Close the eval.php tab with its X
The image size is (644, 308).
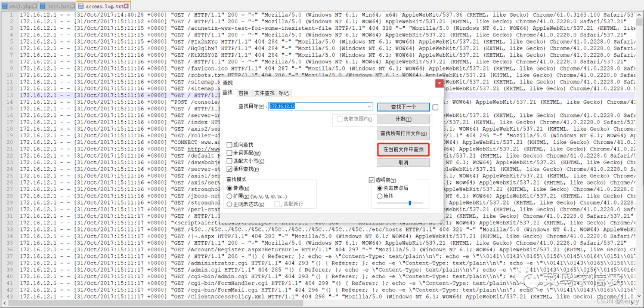(x=34, y=6)
